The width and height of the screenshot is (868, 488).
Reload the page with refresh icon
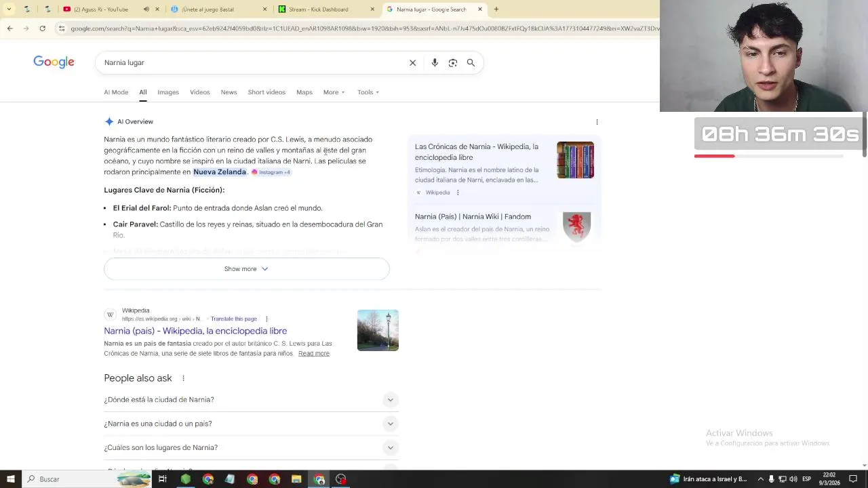coord(42,28)
